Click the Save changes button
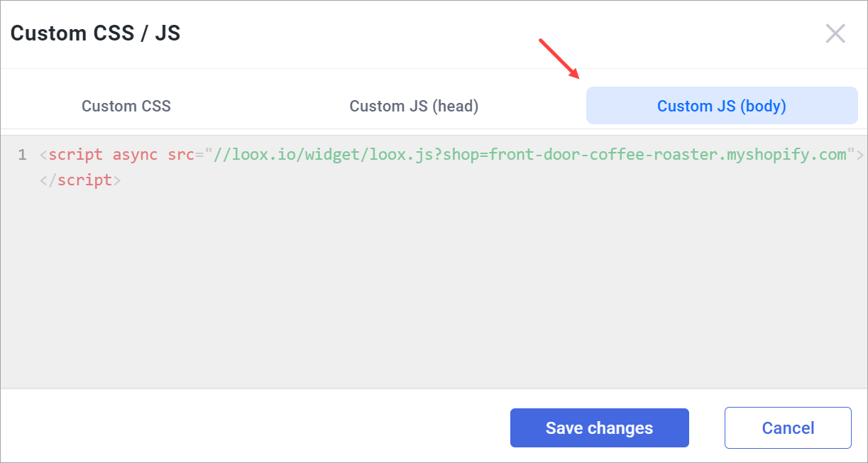This screenshot has height=463, width=868. tap(599, 427)
